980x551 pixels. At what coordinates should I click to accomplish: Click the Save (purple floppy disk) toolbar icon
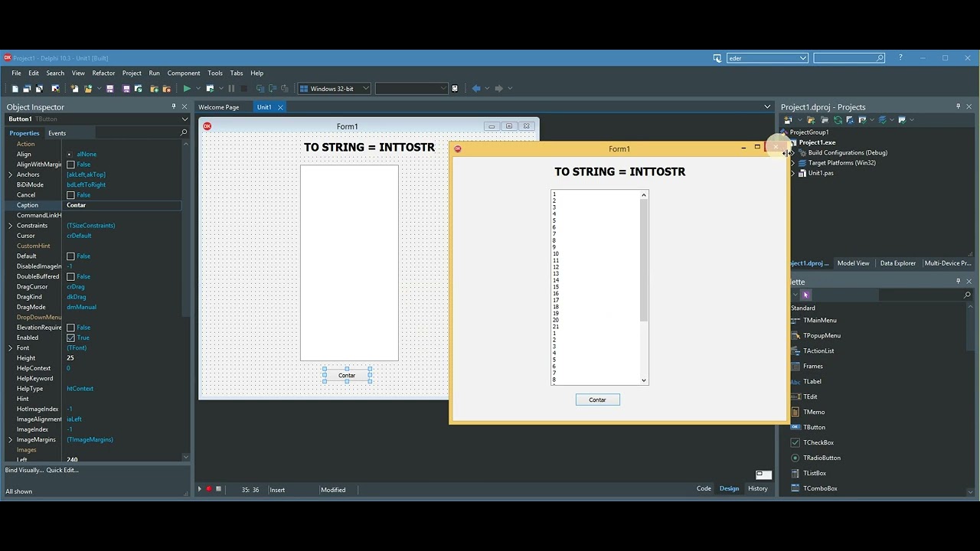coord(109,89)
